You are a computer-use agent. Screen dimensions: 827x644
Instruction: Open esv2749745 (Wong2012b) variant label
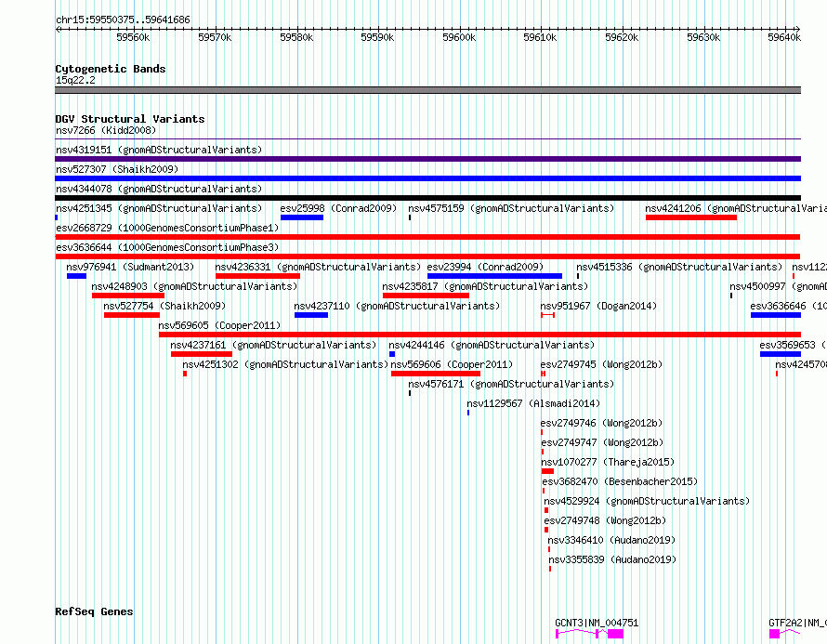601,364
